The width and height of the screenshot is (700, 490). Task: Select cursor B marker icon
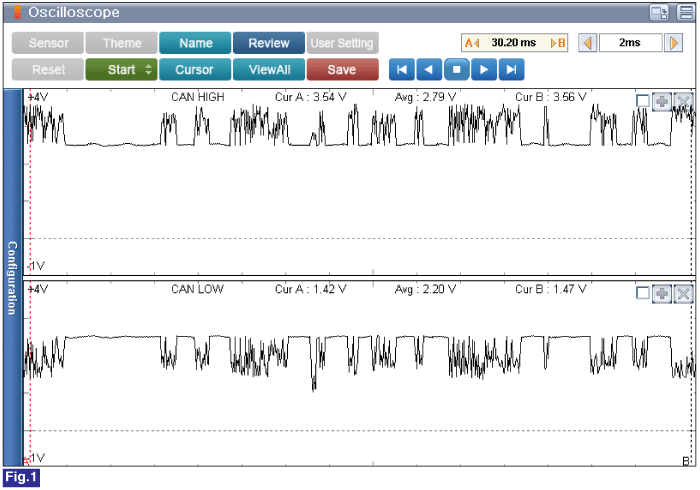click(x=558, y=43)
